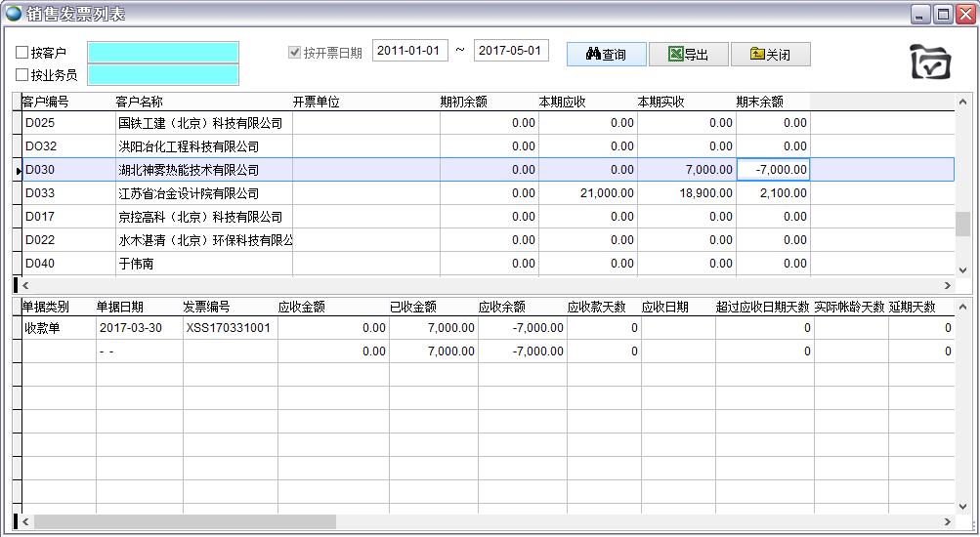
Task: Export the list using the 导出 button
Action: pyautogui.click(x=688, y=55)
